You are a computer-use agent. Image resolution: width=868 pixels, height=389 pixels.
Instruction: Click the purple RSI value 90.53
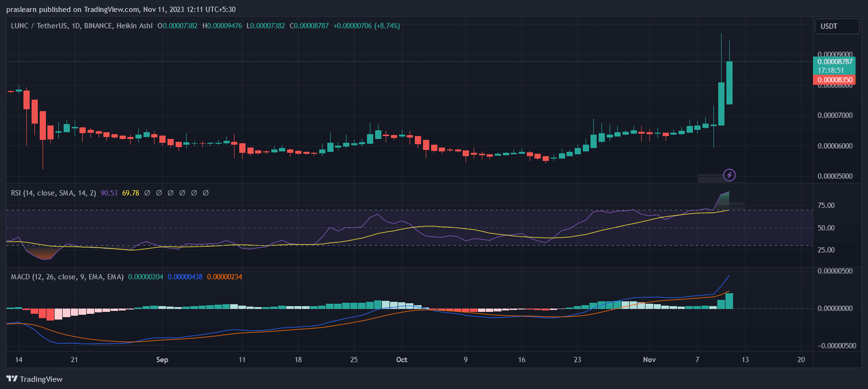pyautogui.click(x=109, y=193)
